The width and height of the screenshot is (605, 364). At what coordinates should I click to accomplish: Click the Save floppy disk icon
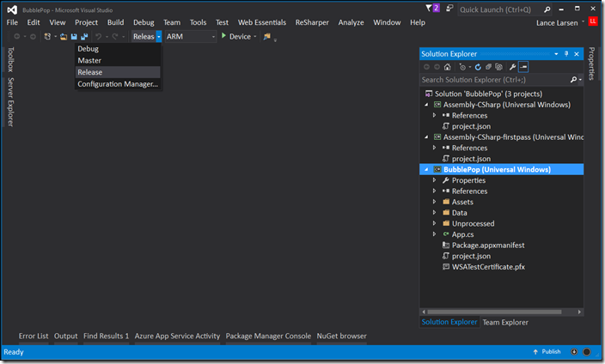(74, 37)
